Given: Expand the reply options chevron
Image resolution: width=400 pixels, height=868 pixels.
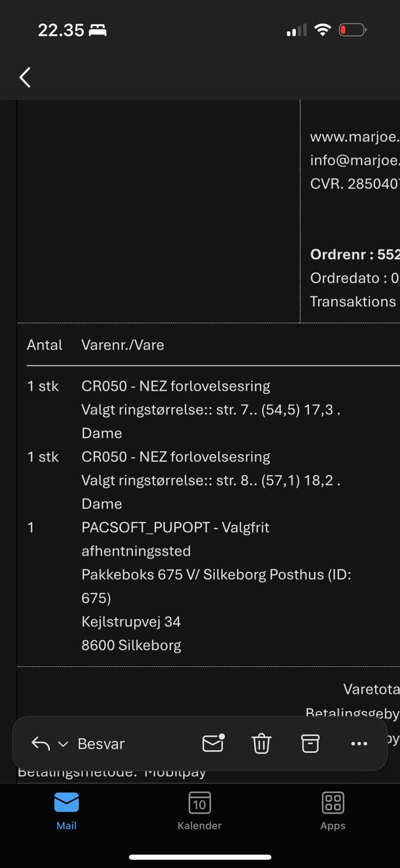Looking at the screenshot, I should point(63,744).
